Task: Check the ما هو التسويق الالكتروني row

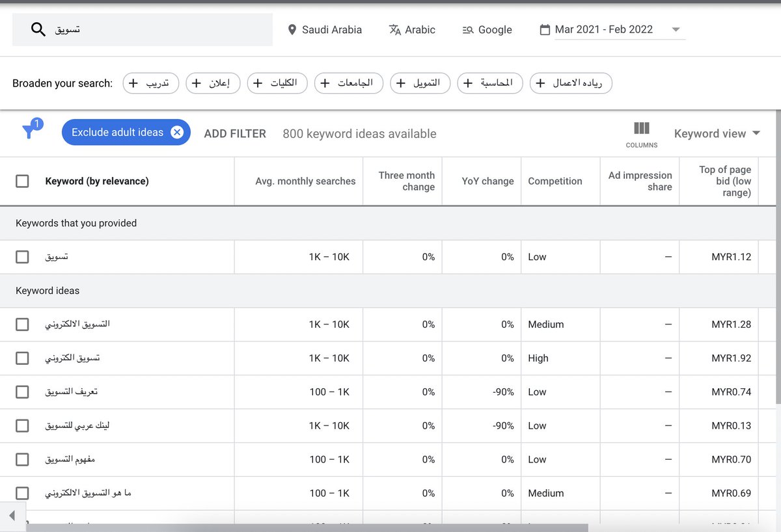Action: point(22,494)
